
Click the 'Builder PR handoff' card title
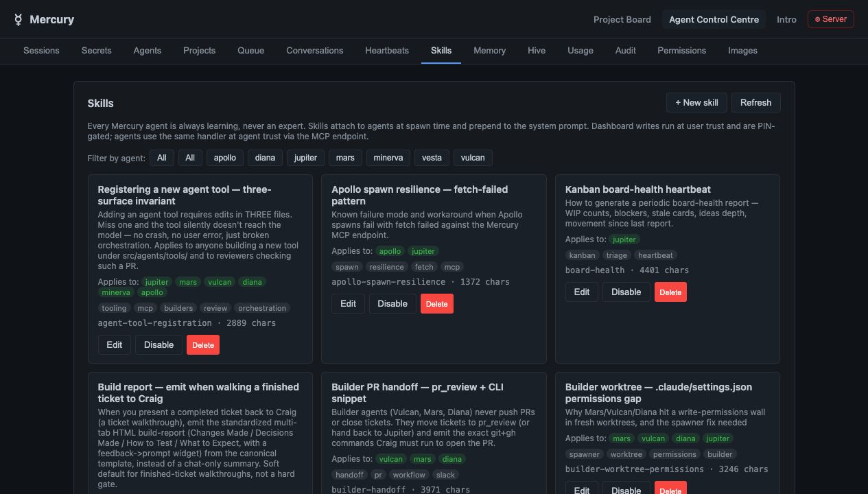point(417,393)
